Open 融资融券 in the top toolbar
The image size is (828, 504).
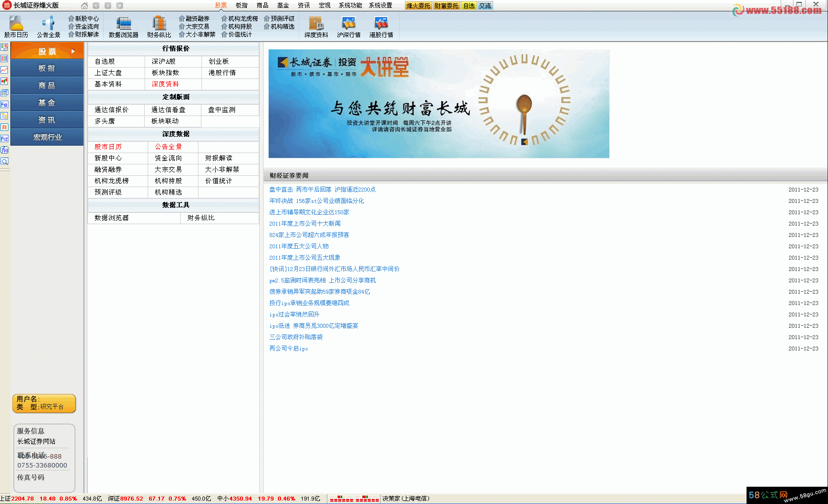[194, 19]
